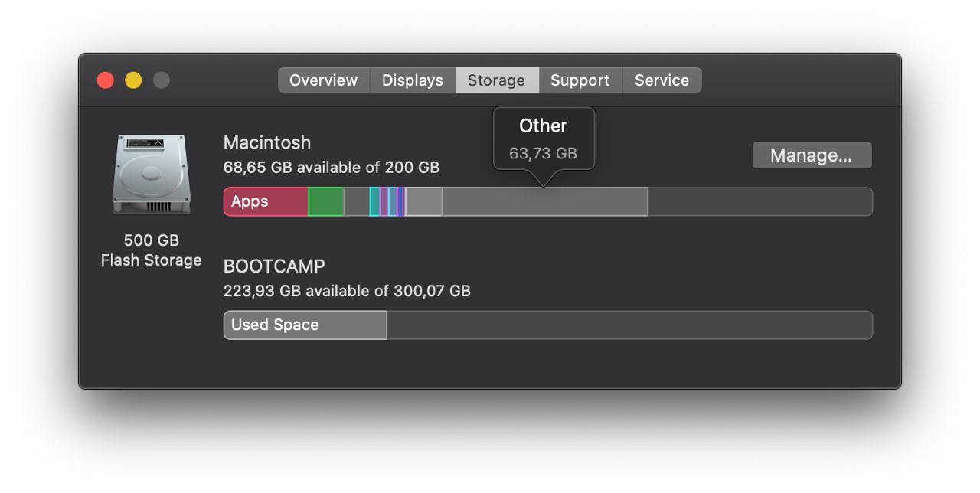This screenshot has height=493, width=980.
Task: Select the green storage bar segment
Action: pyautogui.click(x=326, y=201)
